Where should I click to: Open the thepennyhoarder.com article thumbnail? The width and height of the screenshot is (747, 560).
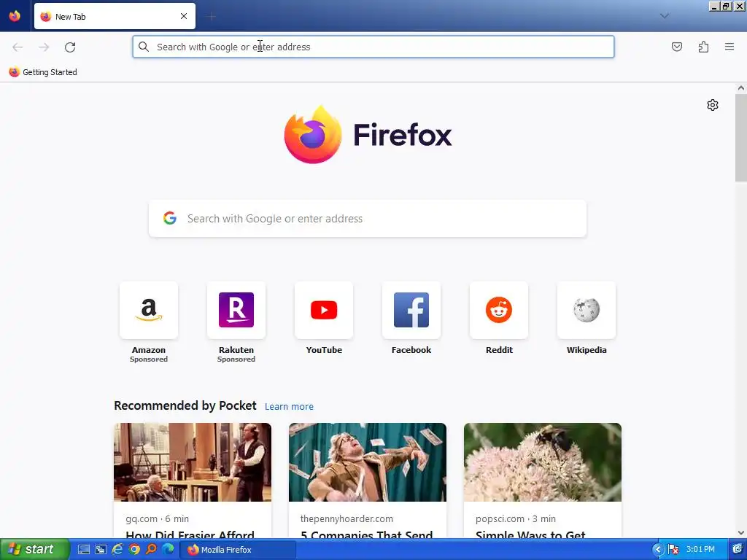coord(368,462)
